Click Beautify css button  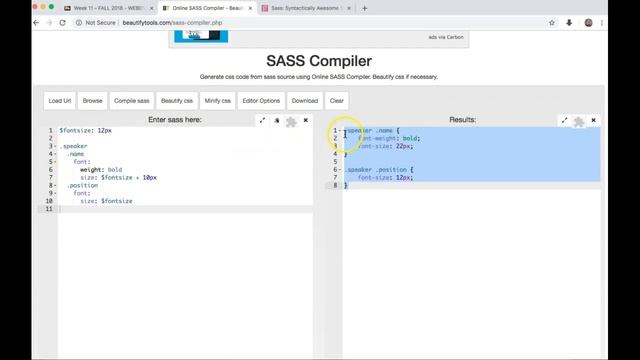coord(177,101)
